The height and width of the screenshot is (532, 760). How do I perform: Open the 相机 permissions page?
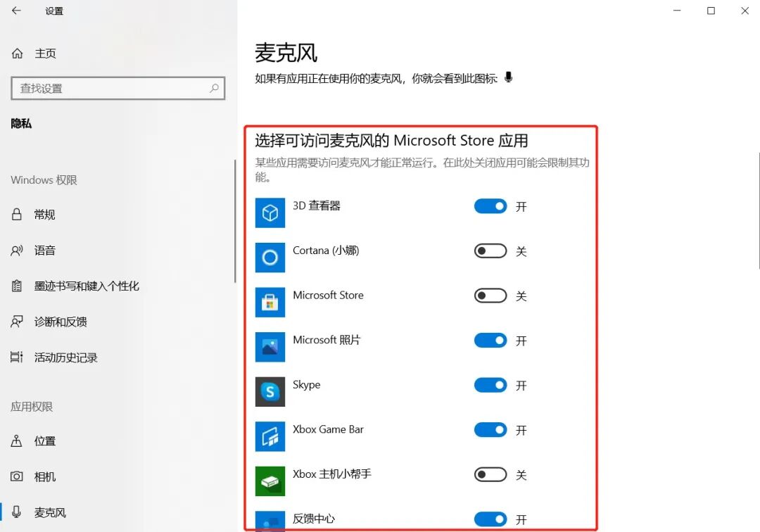[x=44, y=477]
